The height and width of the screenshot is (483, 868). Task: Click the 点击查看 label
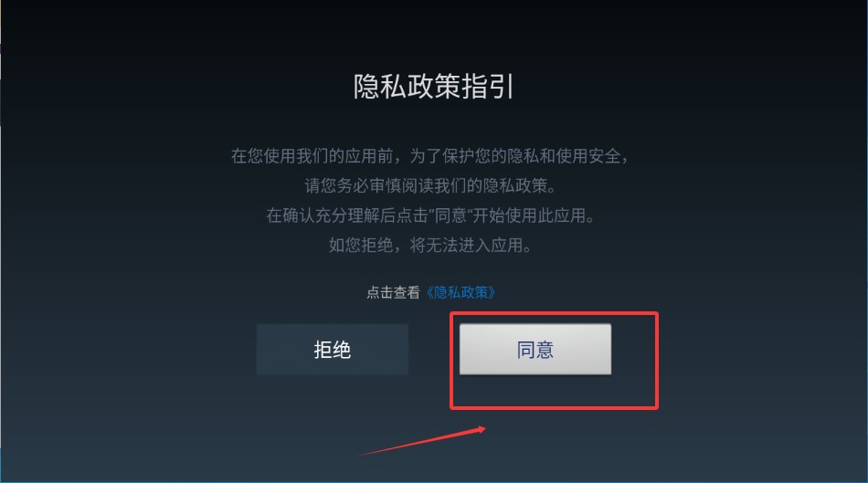pyautogui.click(x=393, y=292)
